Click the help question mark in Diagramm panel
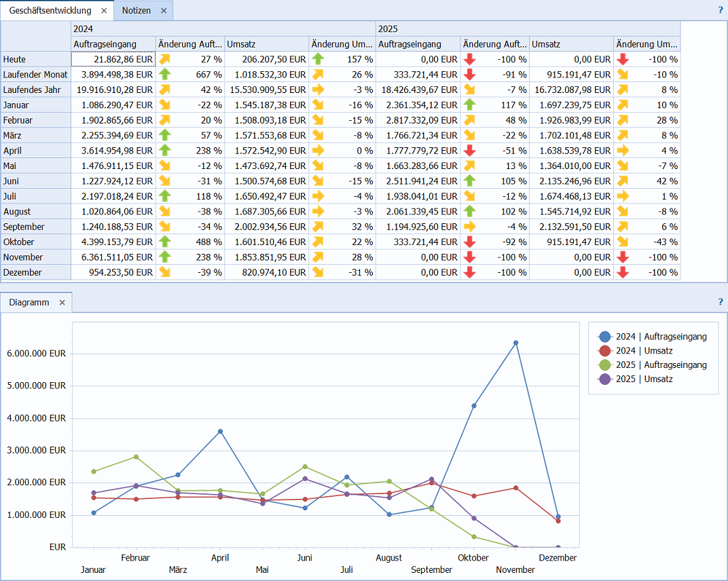The image size is (728, 581). 721,302
